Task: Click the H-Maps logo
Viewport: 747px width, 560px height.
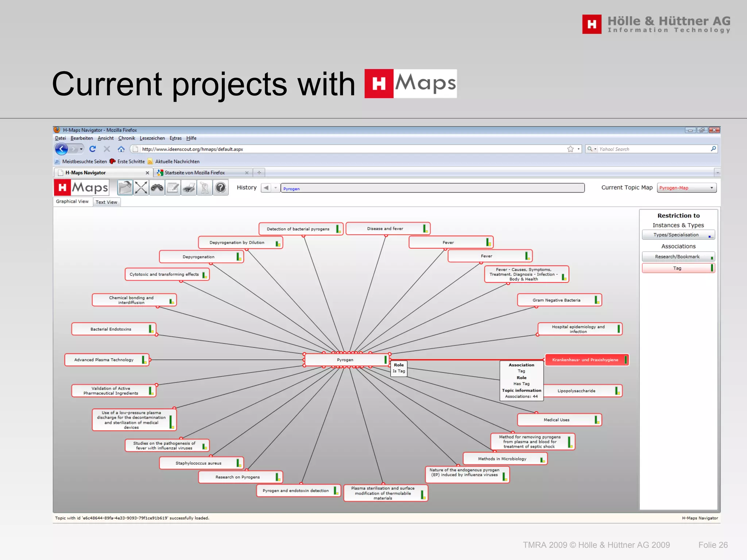Action: [82, 187]
